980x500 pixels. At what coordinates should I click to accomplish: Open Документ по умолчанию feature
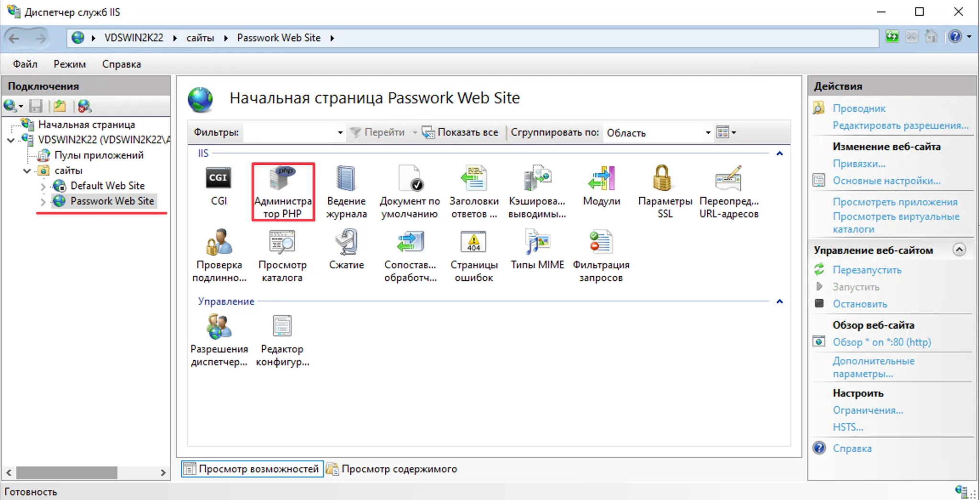click(410, 178)
